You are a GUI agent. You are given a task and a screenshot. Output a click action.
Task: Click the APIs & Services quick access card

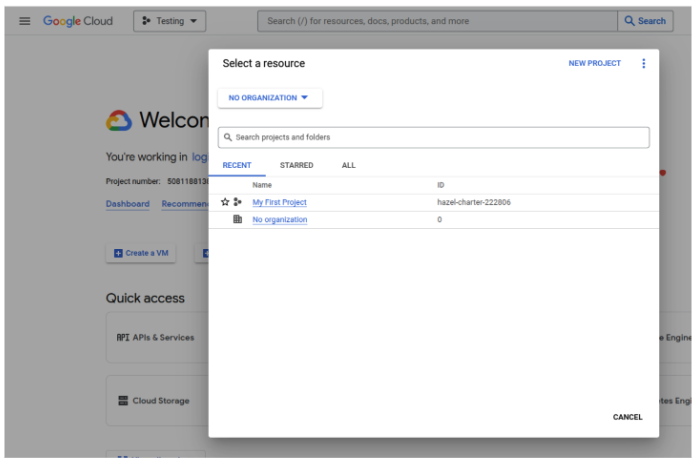tap(155, 338)
